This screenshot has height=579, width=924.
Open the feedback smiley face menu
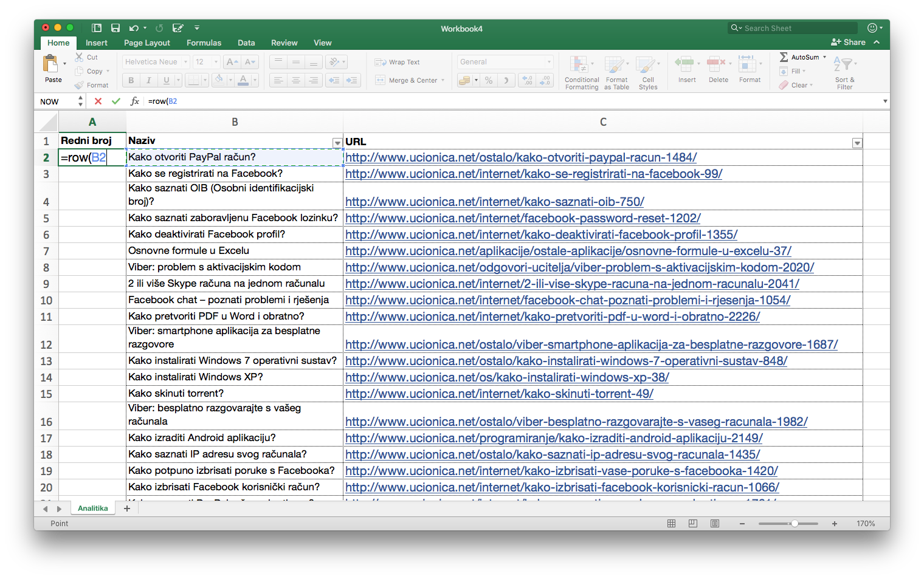pyautogui.click(x=872, y=28)
